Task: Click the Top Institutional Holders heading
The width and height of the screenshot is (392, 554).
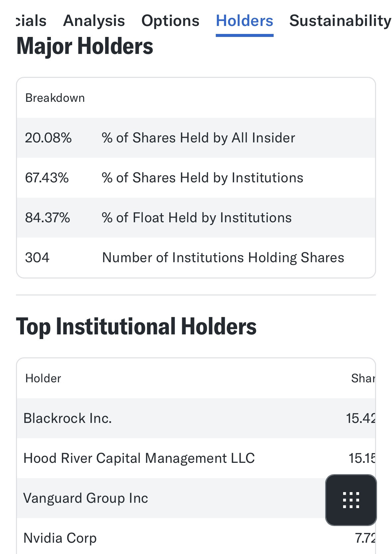Action: [x=136, y=326]
